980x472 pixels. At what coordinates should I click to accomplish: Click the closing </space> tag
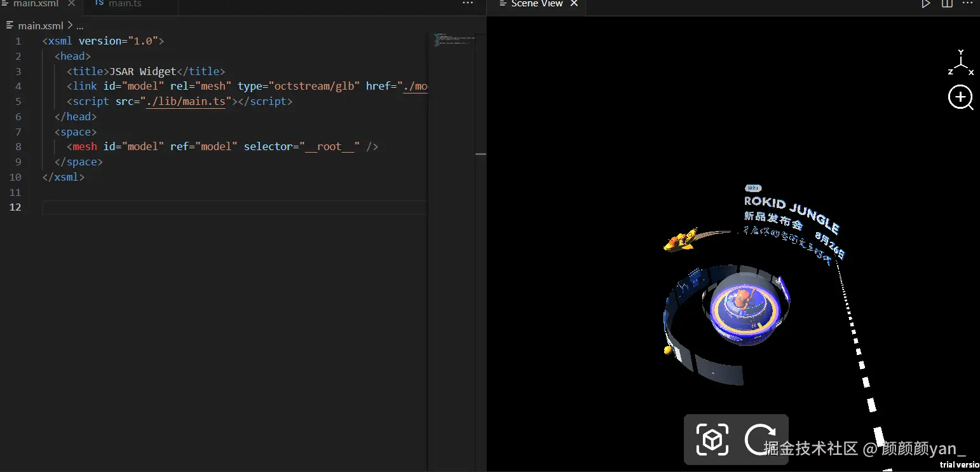(79, 162)
